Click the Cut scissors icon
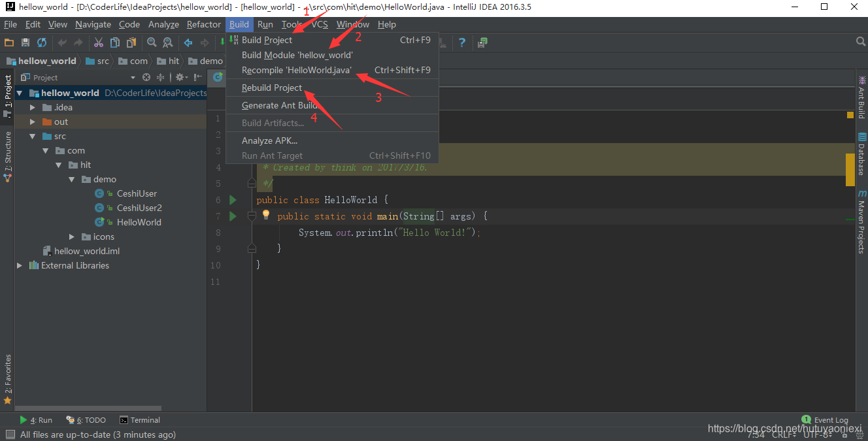868x441 pixels. [x=99, y=42]
